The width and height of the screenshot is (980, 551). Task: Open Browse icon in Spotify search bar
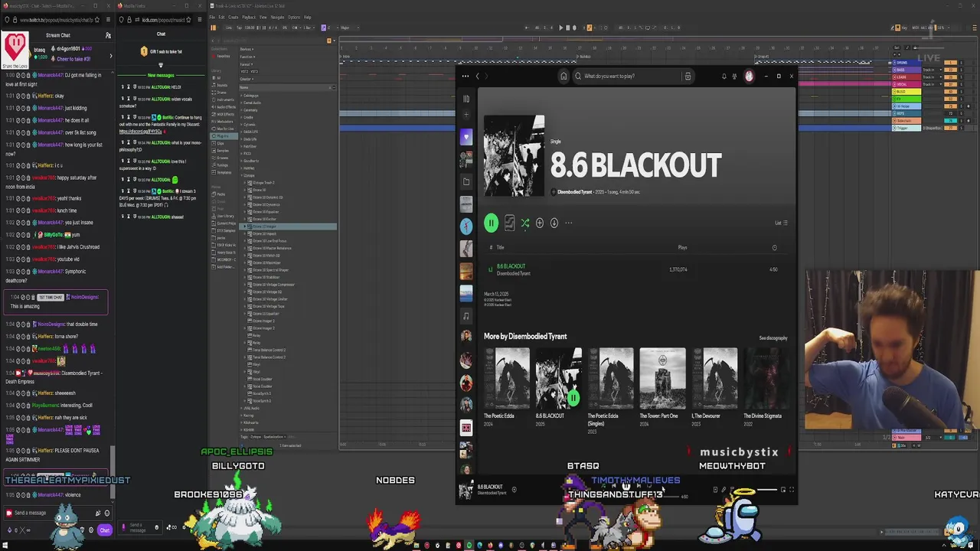[x=688, y=76]
